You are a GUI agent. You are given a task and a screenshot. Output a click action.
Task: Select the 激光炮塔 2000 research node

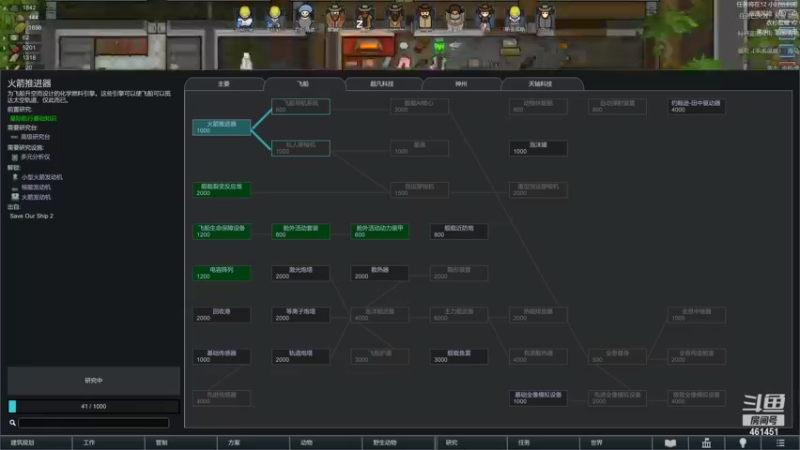301,273
